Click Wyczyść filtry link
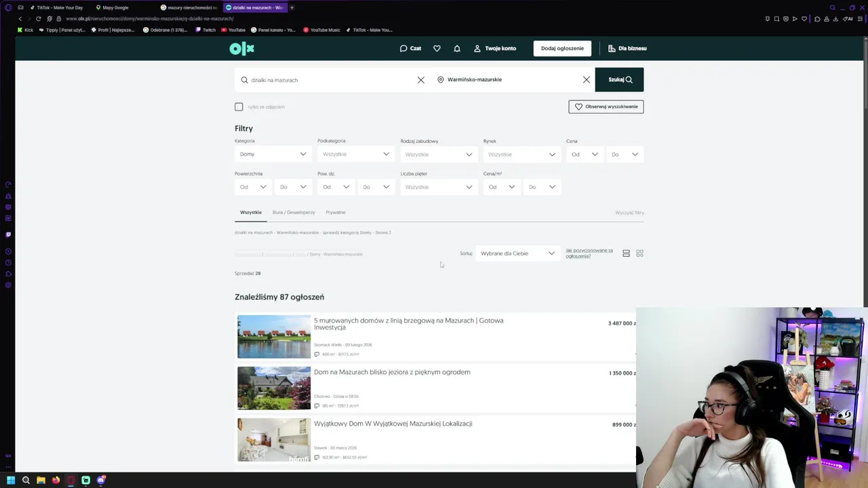868x488 pixels. click(x=629, y=213)
